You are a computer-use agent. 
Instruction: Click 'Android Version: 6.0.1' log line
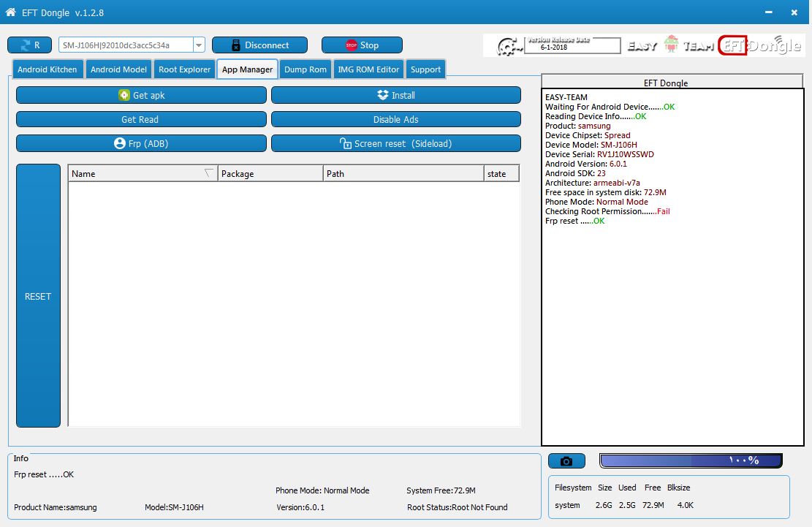point(586,164)
